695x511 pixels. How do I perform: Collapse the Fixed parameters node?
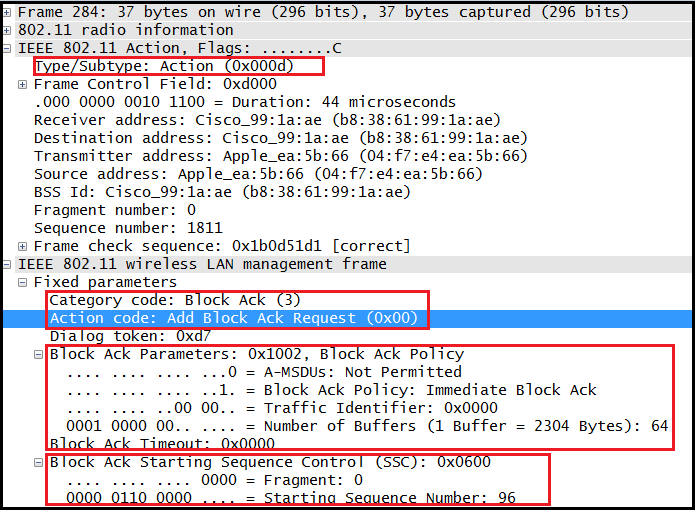[23, 282]
